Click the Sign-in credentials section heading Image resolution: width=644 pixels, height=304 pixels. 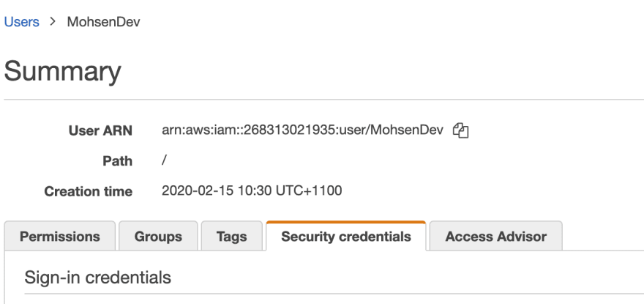pos(98,277)
